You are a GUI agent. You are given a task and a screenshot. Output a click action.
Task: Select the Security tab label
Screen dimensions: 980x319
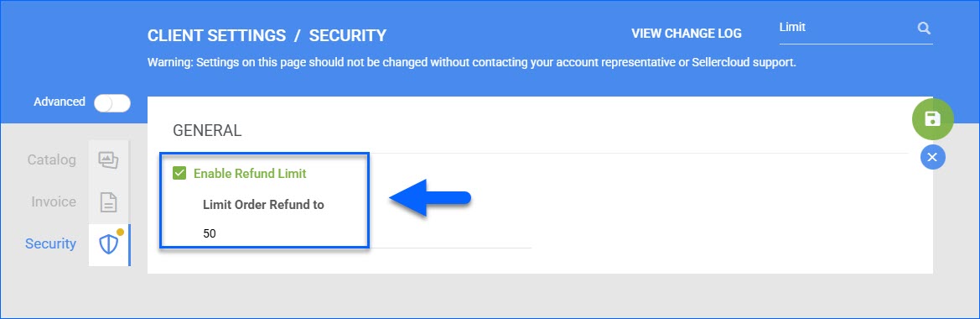click(x=50, y=244)
